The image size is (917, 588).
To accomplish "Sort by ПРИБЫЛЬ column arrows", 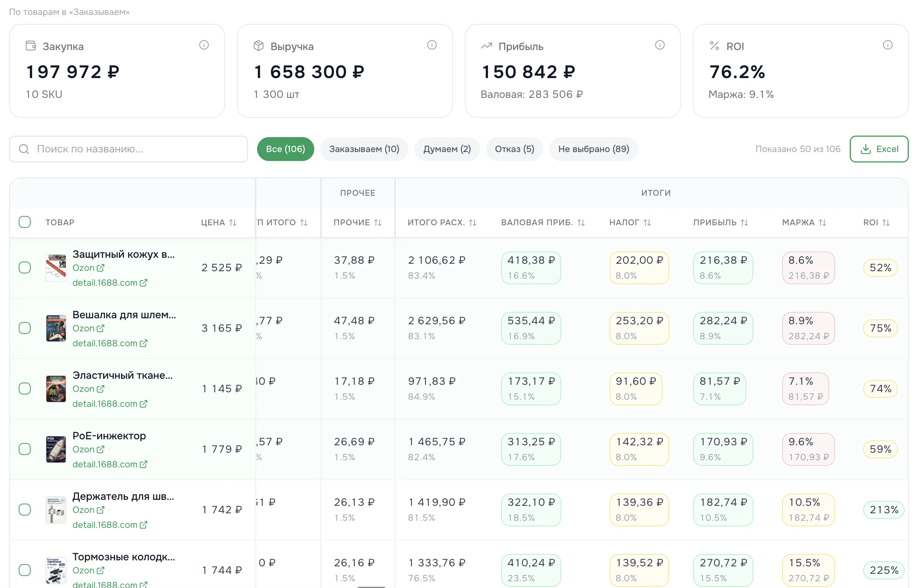I will pos(744,223).
